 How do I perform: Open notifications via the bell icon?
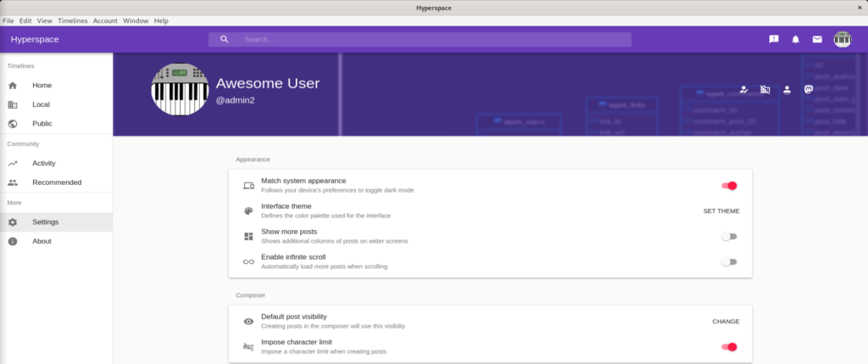(796, 39)
